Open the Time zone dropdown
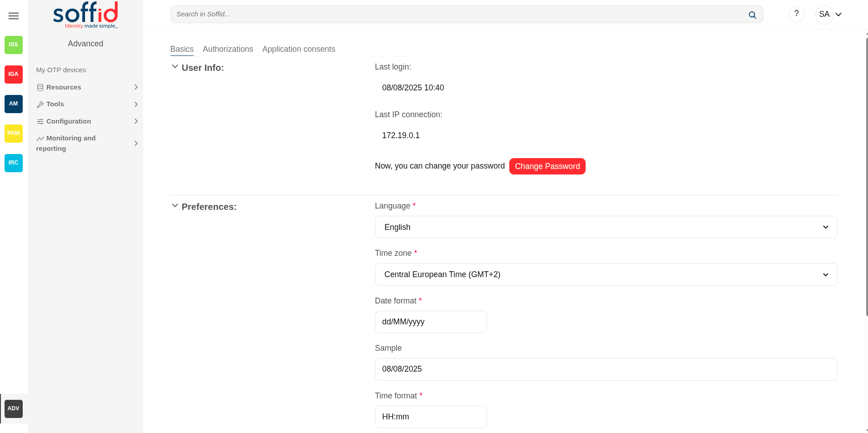Image resolution: width=868 pixels, height=433 pixels. pyautogui.click(x=606, y=274)
